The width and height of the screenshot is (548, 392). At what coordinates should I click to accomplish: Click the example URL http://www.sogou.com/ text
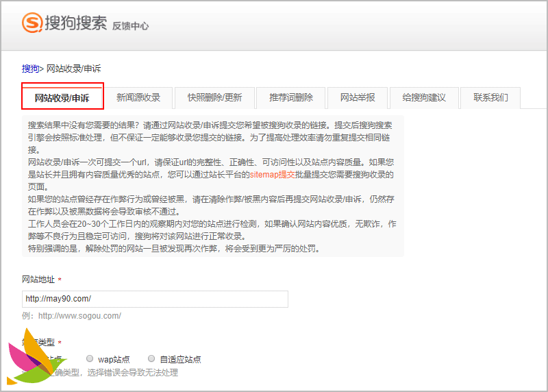pyautogui.click(x=79, y=316)
